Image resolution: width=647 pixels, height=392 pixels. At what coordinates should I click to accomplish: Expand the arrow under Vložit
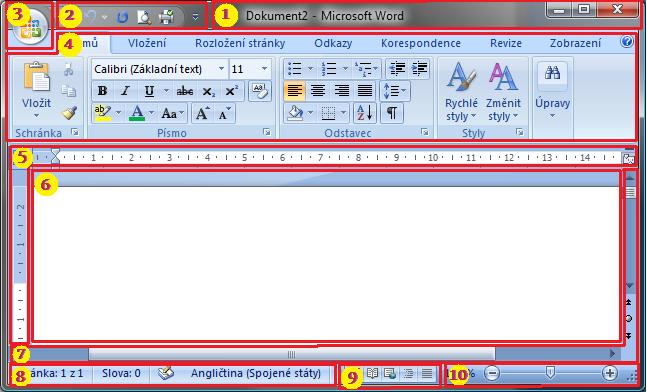point(37,116)
